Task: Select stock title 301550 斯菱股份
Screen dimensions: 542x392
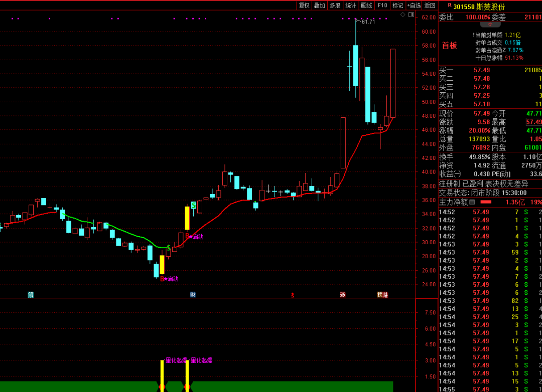Action: (x=479, y=7)
